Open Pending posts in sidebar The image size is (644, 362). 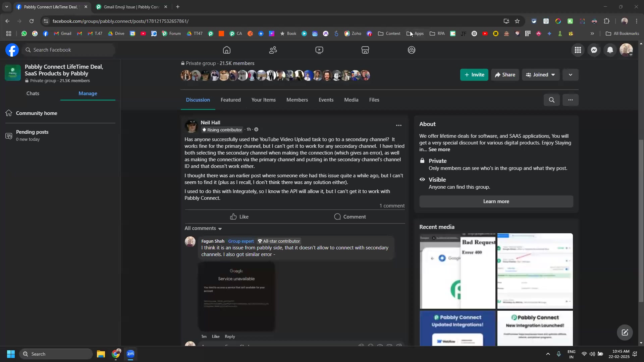[32, 135]
